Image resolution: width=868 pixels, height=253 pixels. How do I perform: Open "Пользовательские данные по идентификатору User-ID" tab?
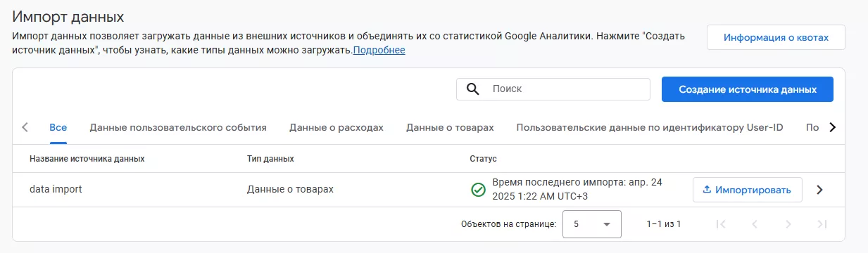click(650, 127)
